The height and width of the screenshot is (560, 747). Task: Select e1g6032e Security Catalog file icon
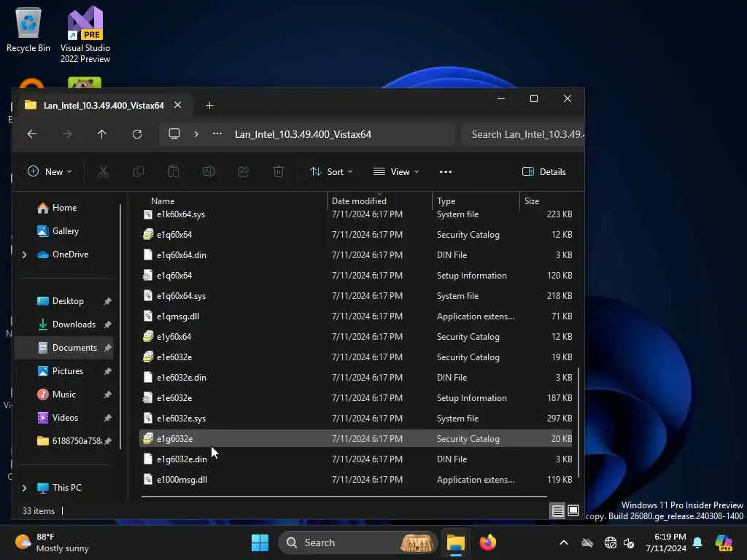[148, 438]
